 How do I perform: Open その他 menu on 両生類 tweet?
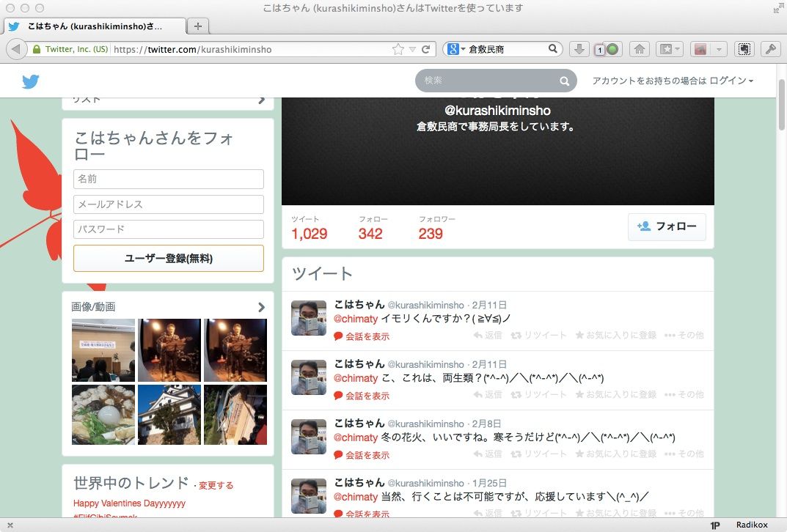pyautogui.click(x=684, y=395)
